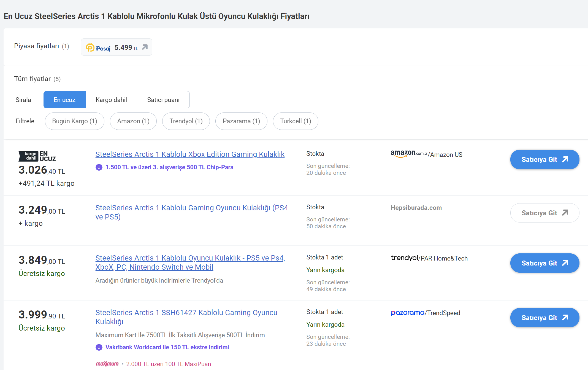Go to seller for Amazon US offer
The image size is (588, 370).
click(x=545, y=159)
